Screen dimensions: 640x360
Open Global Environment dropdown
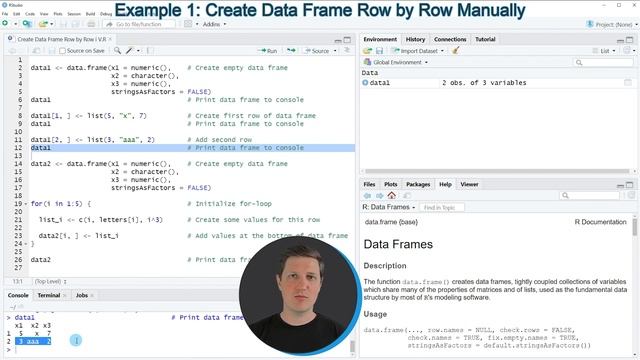click(396, 62)
